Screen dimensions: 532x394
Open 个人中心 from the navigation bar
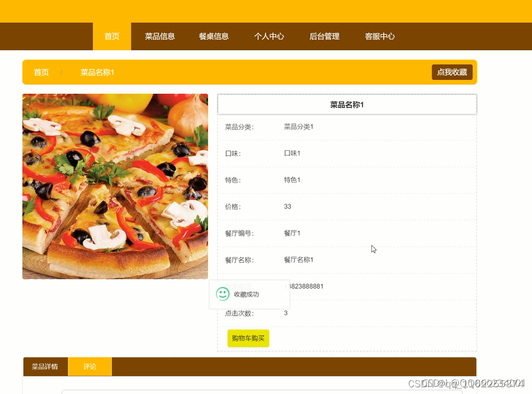click(269, 36)
